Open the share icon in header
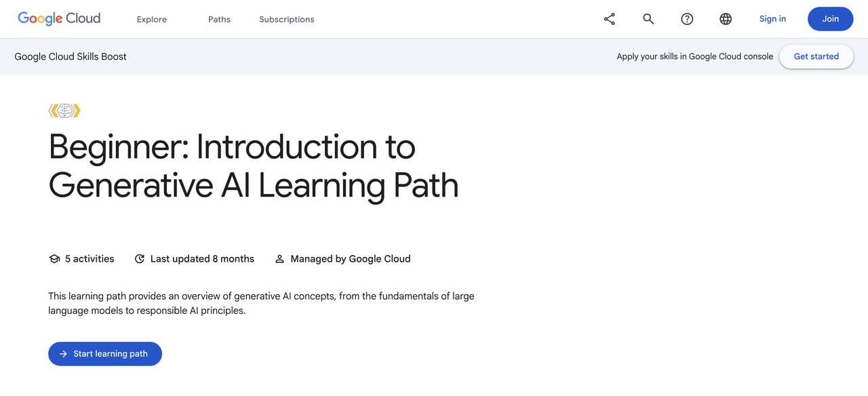Viewport: 868px width, 396px height. coord(610,19)
